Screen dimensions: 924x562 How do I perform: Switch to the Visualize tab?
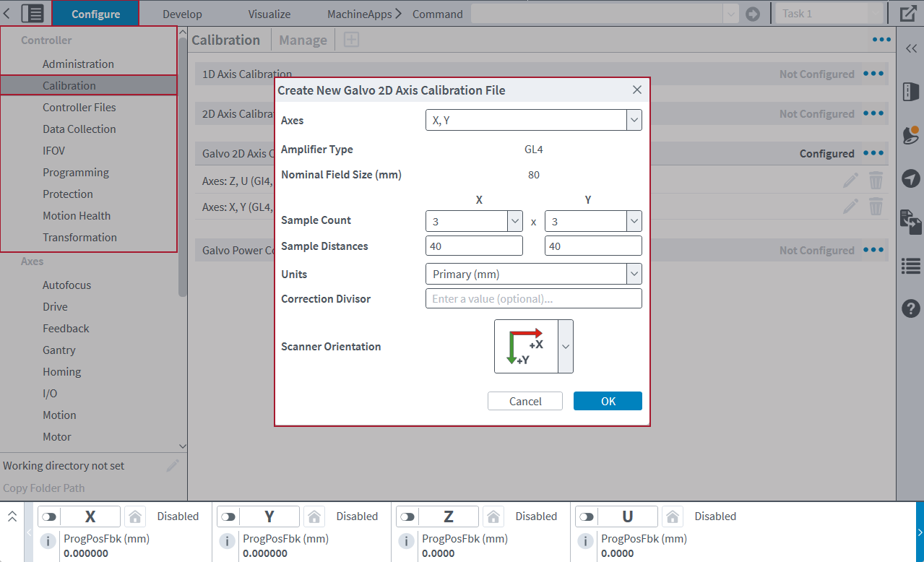[x=269, y=14]
